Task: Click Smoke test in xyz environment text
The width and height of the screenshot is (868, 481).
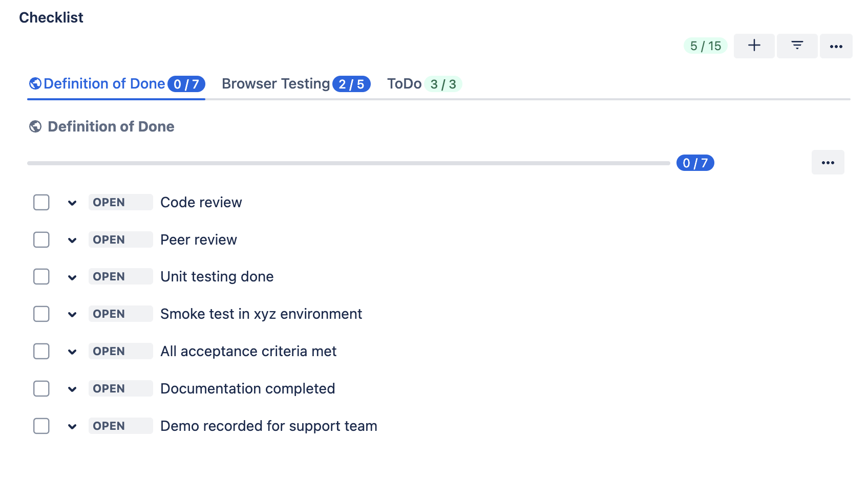Action: 261,314
